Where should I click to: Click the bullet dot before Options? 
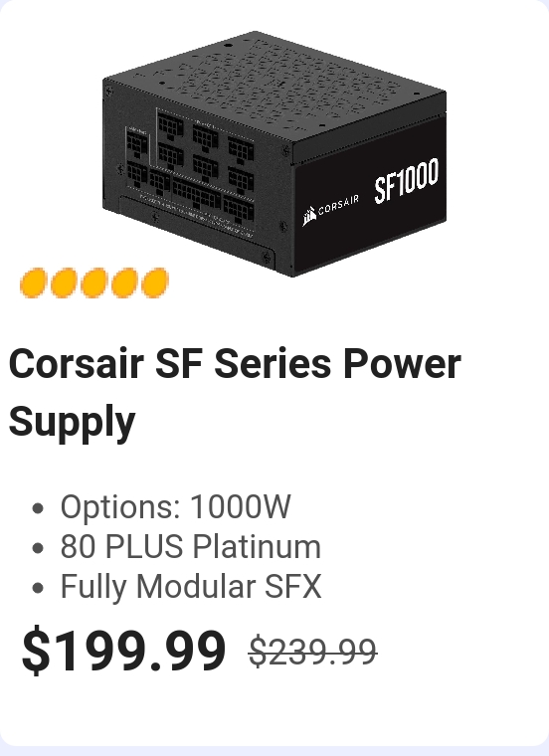[x=38, y=508]
